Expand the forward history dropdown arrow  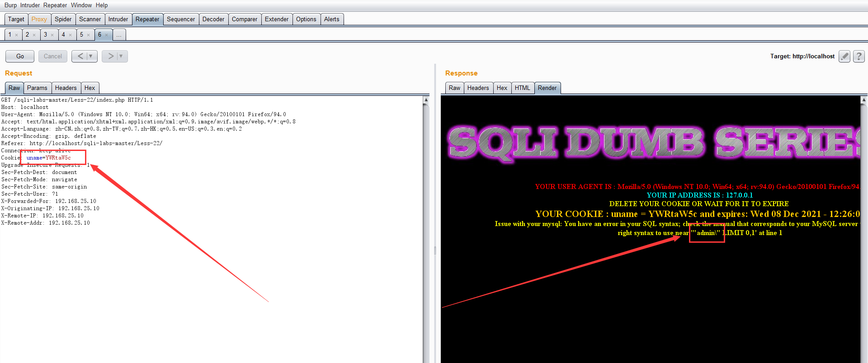click(x=121, y=56)
